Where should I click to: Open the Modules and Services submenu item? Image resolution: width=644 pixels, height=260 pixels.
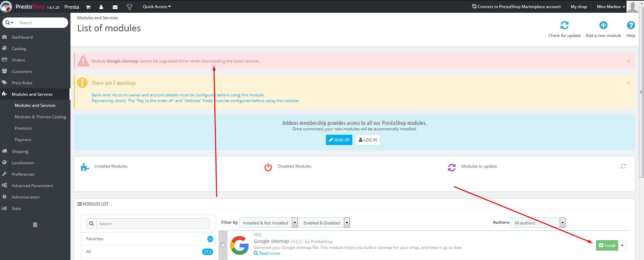(x=35, y=105)
